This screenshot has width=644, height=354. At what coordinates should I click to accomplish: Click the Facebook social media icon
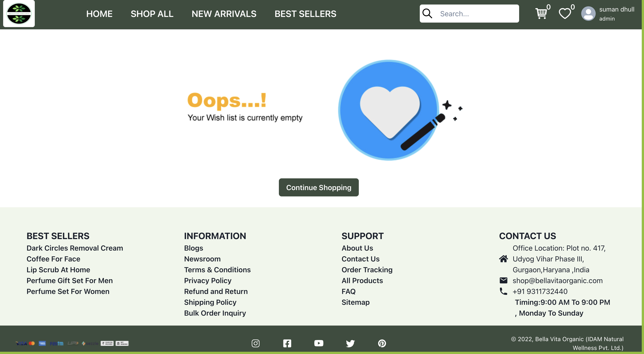(x=287, y=343)
